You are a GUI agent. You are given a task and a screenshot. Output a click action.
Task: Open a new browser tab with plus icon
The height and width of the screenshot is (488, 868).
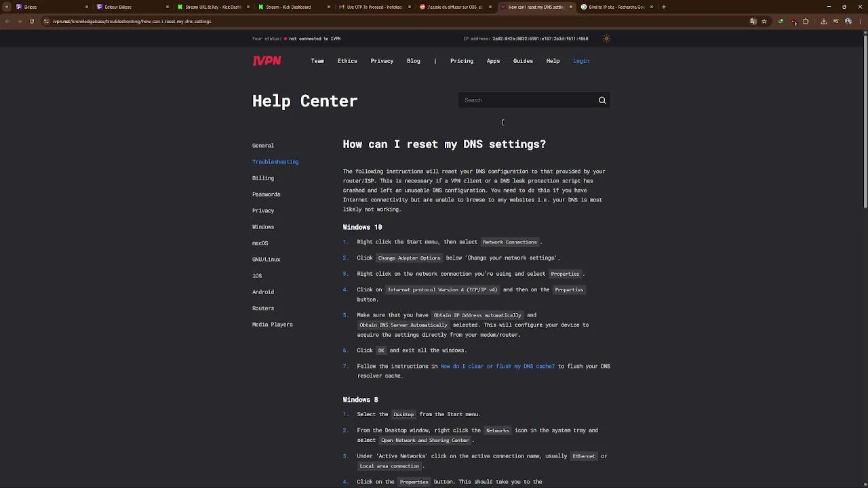(x=664, y=7)
